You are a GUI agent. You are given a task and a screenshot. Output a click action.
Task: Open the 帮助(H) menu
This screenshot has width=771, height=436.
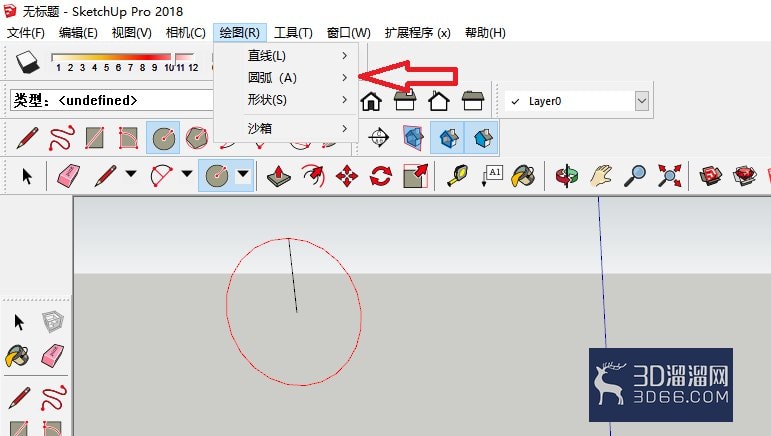(485, 33)
